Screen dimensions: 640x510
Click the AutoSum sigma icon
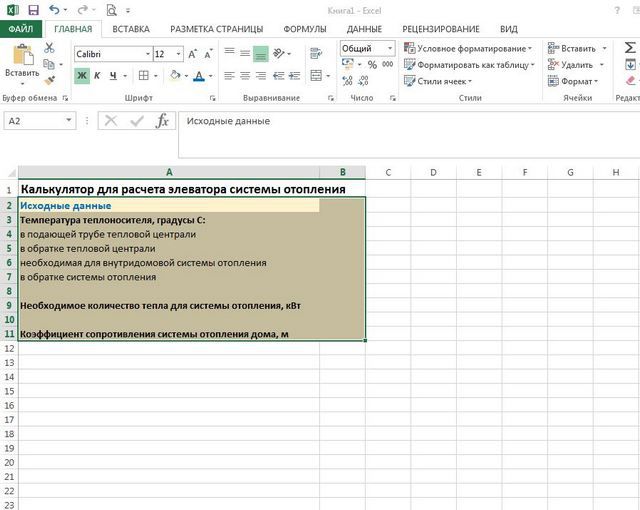pyautogui.click(x=630, y=48)
